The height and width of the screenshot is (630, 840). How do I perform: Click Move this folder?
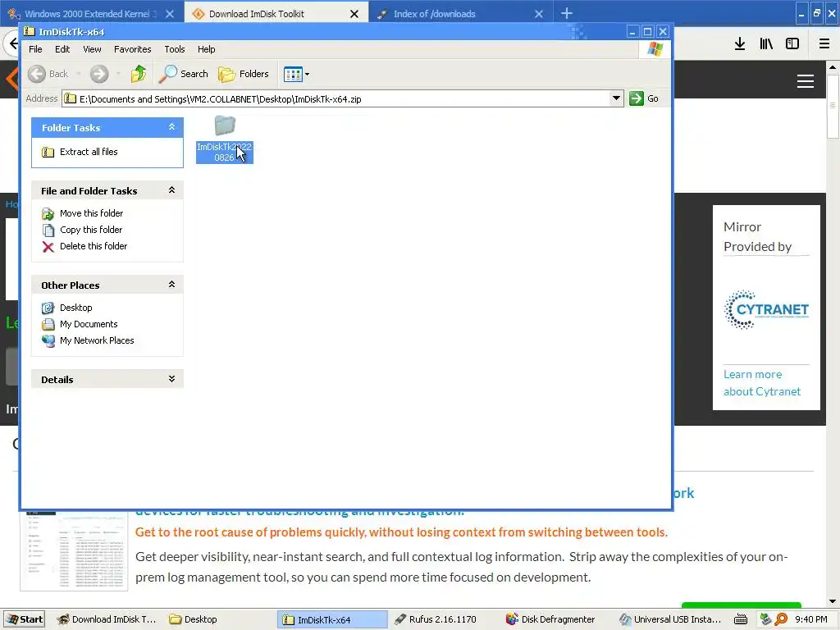(x=92, y=213)
